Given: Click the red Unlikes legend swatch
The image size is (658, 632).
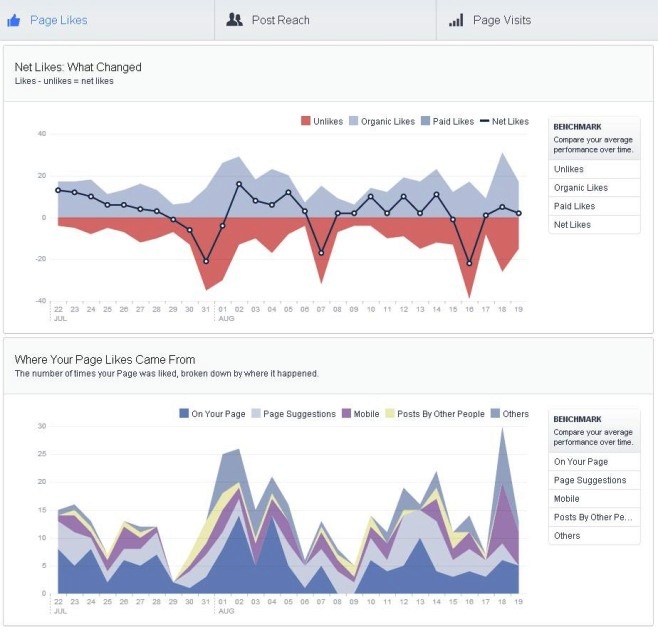Looking at the screenshot, I should (x=306, y=122).
